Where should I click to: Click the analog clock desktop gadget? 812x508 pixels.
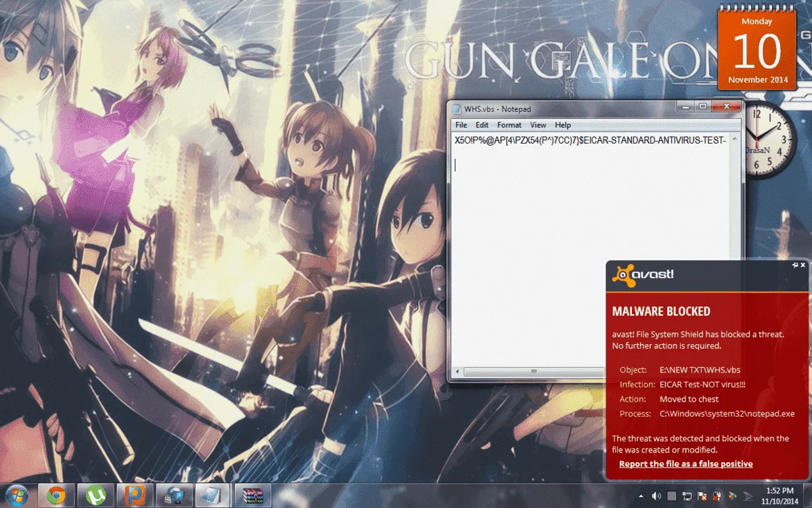pyautogui.click(x=771, y=140)
